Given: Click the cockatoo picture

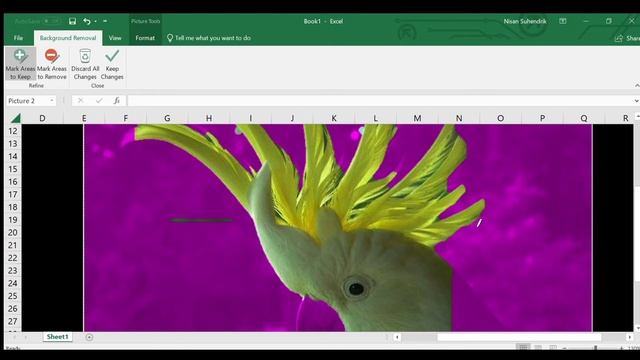Looking at the screenshot, I should (338, 228).
